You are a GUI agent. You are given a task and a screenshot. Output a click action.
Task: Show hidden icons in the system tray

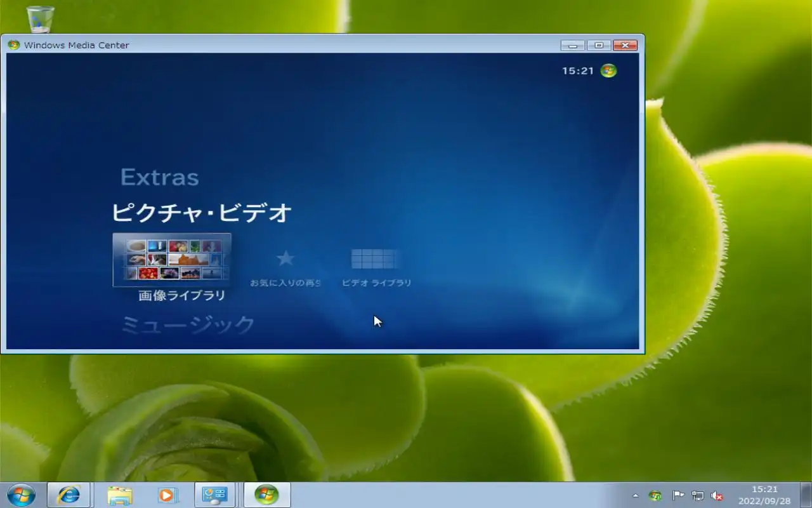[636, 496]
